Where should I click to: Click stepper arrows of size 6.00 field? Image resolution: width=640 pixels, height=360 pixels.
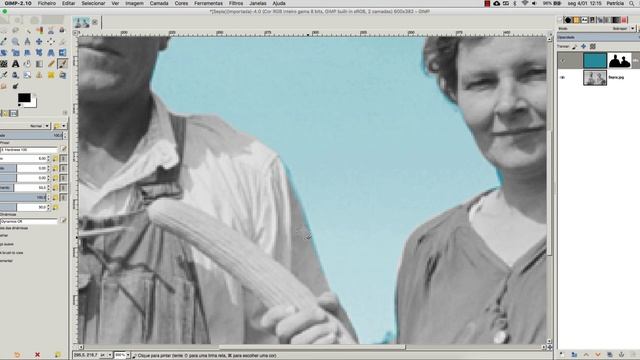click(x=49, y=158)
